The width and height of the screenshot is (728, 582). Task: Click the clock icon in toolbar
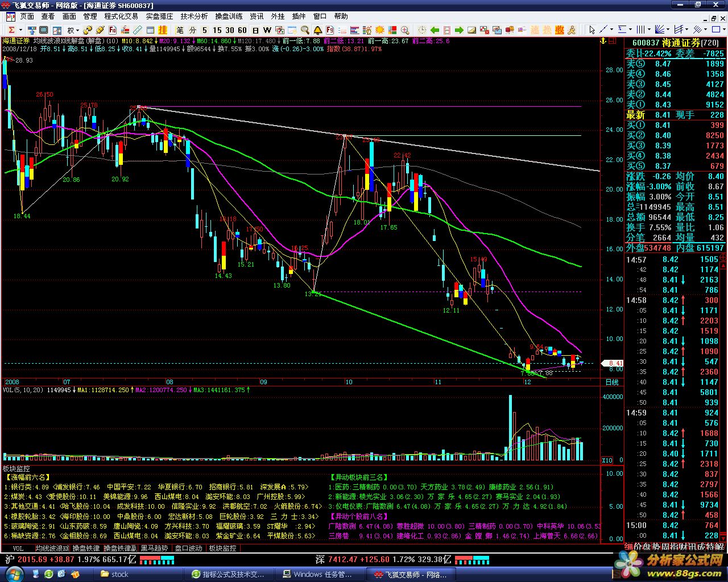click(x=422, y=30)
